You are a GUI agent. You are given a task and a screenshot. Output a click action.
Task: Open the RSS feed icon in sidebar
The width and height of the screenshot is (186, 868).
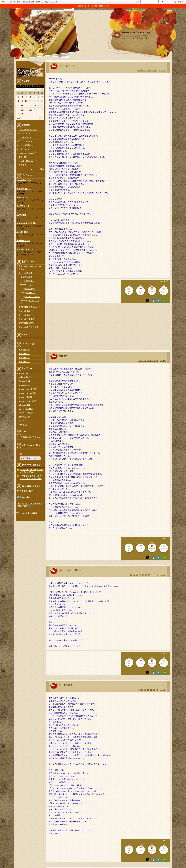(x=21, y=454)
